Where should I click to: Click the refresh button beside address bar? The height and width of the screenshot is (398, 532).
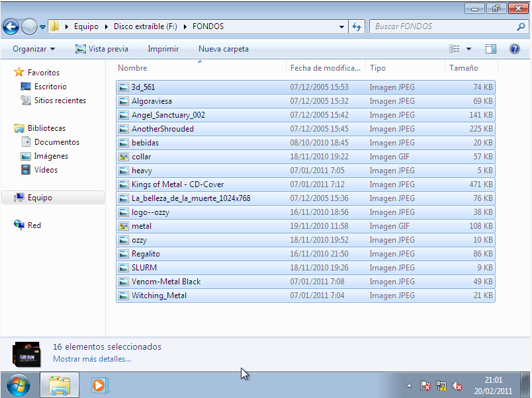coord(357,27)
